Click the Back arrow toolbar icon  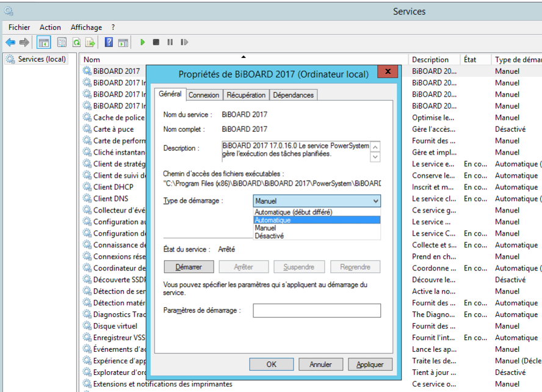click(10, 43)
